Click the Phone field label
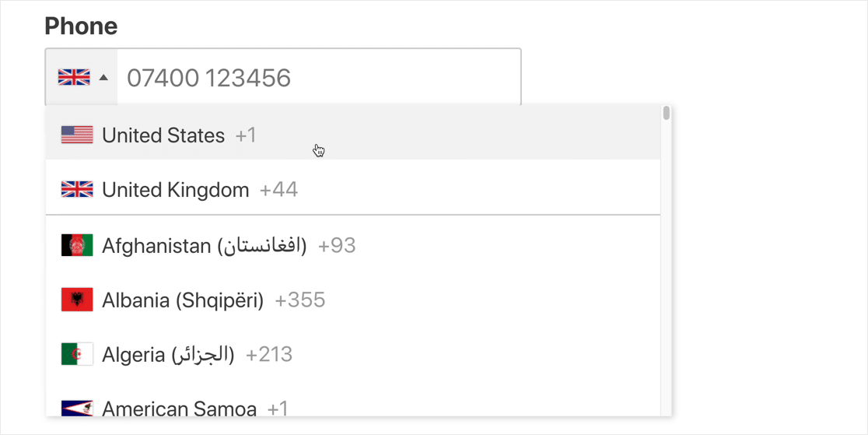The image size is (868, 435). pos(81,26)
